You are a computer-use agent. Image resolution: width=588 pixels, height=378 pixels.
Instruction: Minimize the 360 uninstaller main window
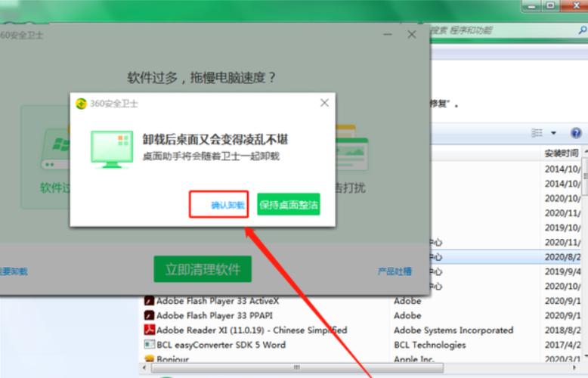point(388,35)
